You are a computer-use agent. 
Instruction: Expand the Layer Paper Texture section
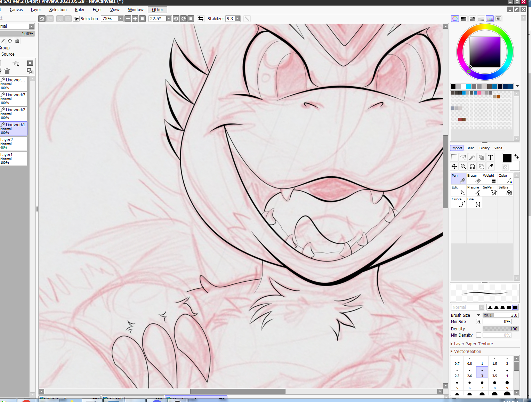[473, 344]
